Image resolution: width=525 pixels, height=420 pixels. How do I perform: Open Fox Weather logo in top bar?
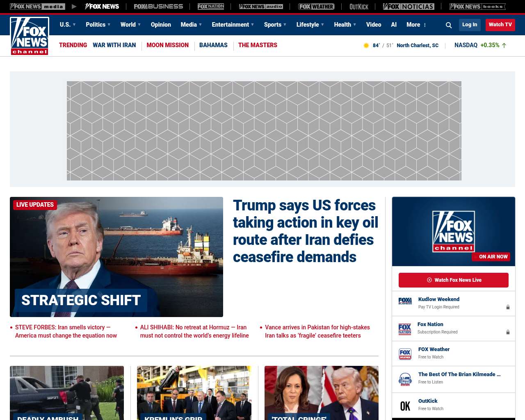click(x=316, y=7)
